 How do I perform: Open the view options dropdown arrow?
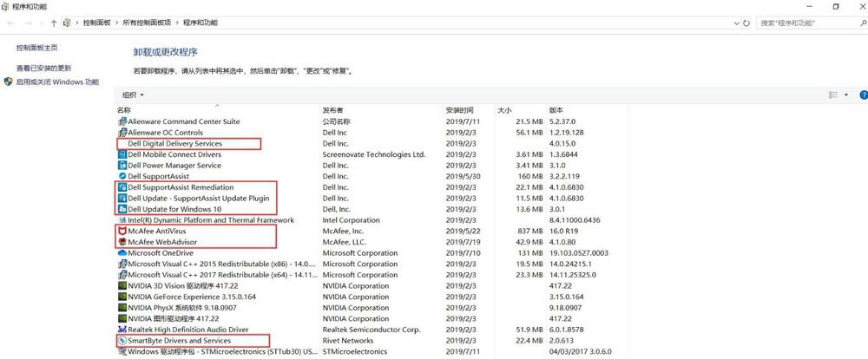coord(845,95)
